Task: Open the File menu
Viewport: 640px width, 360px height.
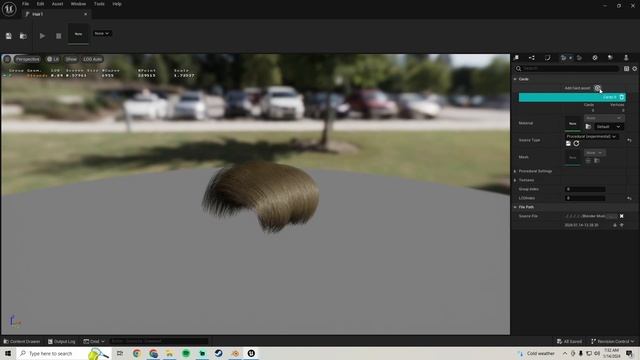Action: tap(25, 4)
